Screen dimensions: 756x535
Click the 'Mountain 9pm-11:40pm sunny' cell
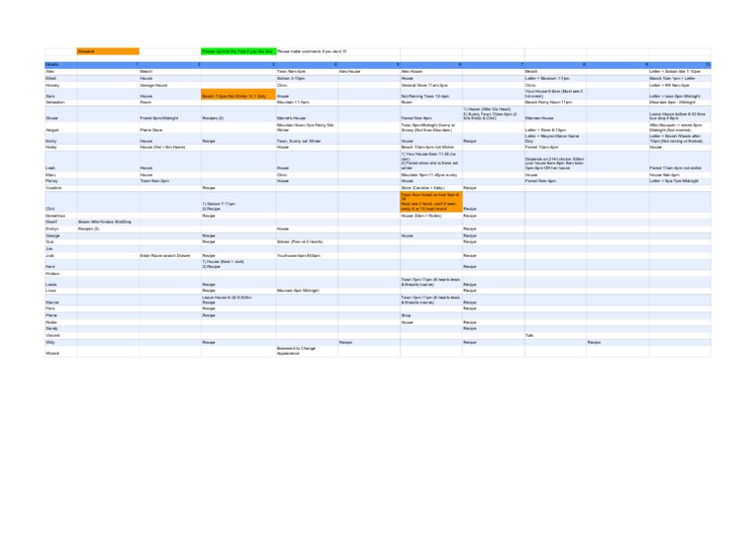[x=431, y=174]
